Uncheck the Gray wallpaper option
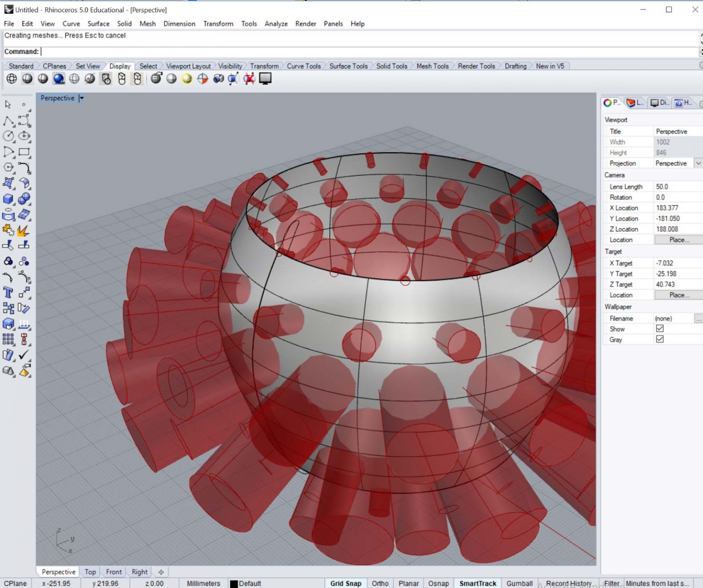Viewport: 703px width, 588px height. (660, 339)
